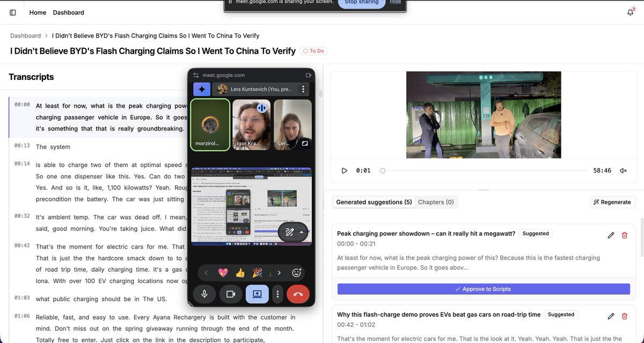Select transcript line "The system"
This screenshot has height=343, width=644.
tap(53, 147)
